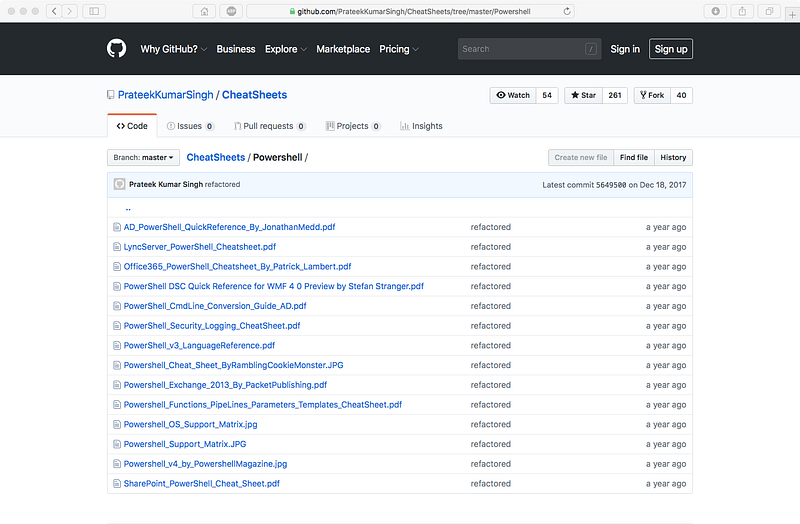
Task: Click the Safari downloads icon
Action: [x=716, y=11]
